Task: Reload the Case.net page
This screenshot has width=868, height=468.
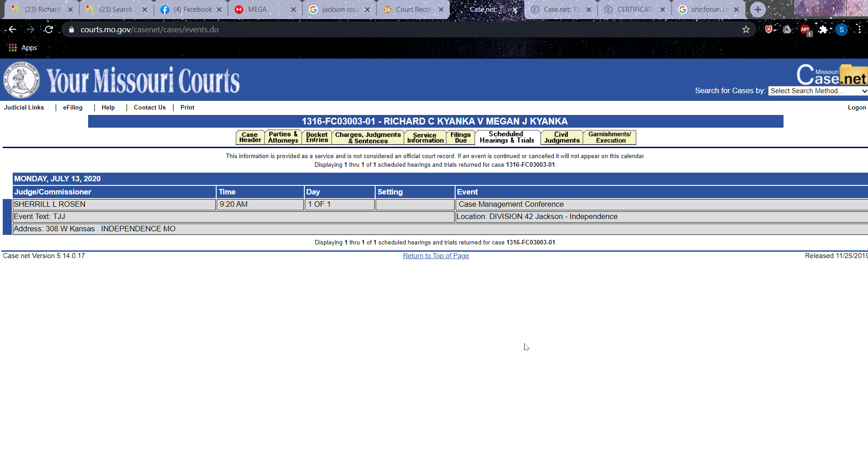Action: tap(49, 30)
